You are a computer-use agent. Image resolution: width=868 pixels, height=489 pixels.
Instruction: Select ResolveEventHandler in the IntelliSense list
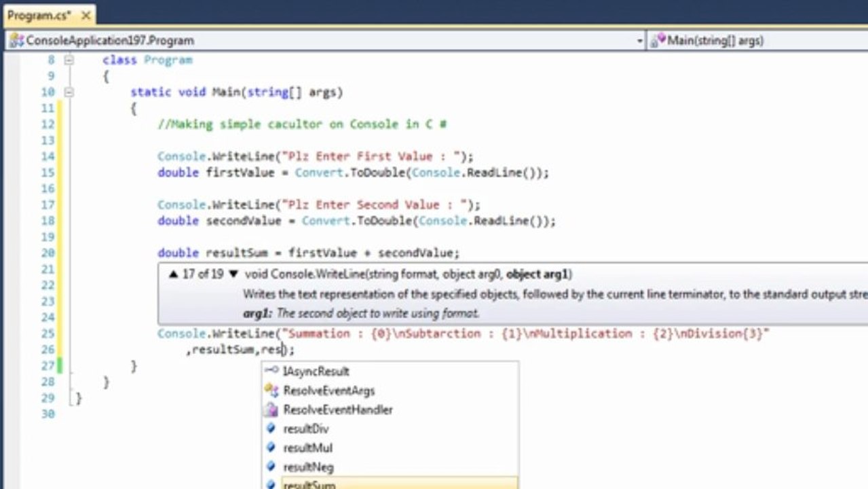390,410
